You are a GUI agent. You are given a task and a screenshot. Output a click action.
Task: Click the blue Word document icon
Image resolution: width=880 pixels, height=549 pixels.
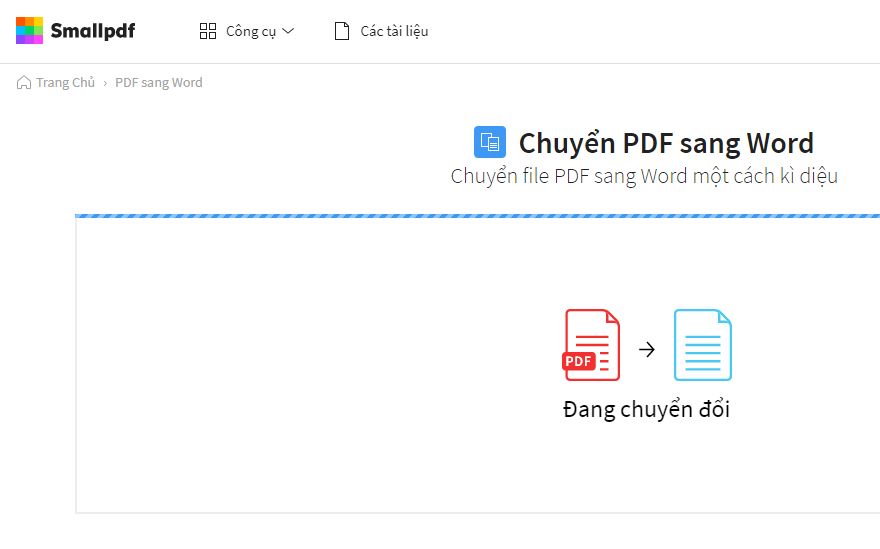[x=703, y=345]
